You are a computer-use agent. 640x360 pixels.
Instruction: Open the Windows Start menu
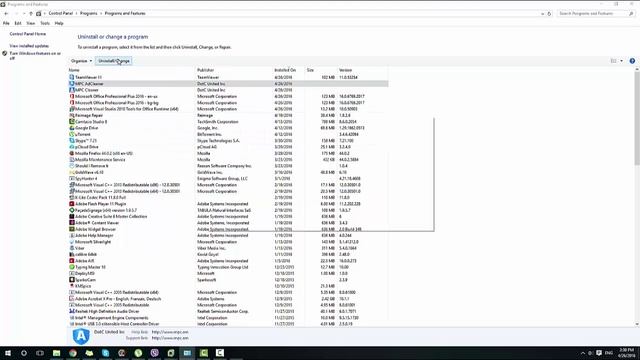click(8, 353)
